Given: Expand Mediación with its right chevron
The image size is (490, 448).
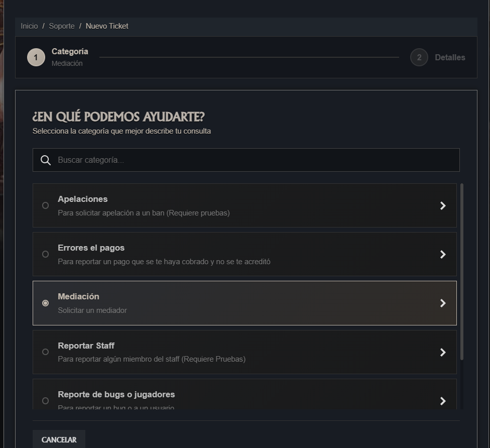Looking at the screenshot, I should 443,303.
